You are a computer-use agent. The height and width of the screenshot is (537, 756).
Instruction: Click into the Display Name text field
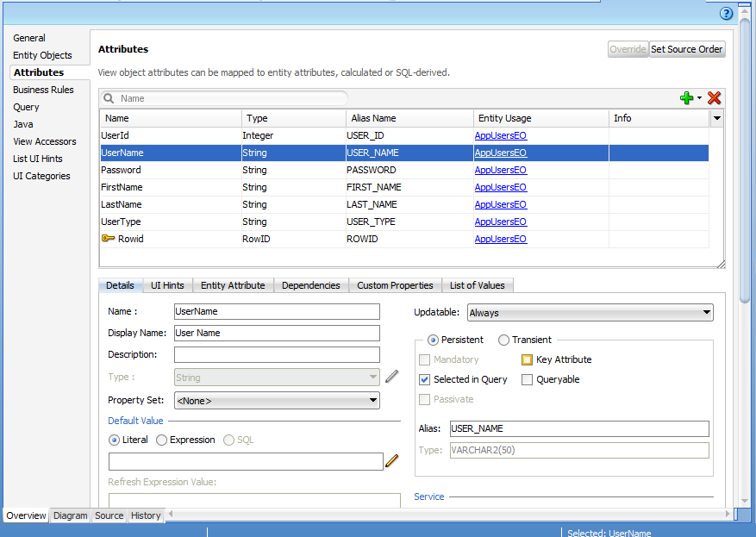click(x=277, y=333)
